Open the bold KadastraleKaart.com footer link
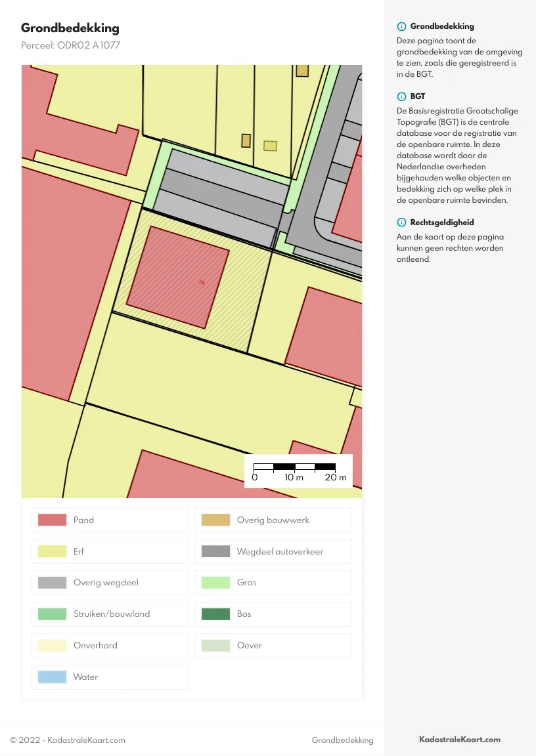The height and width of the screenshot is (756, 536). tap(460, 740)
